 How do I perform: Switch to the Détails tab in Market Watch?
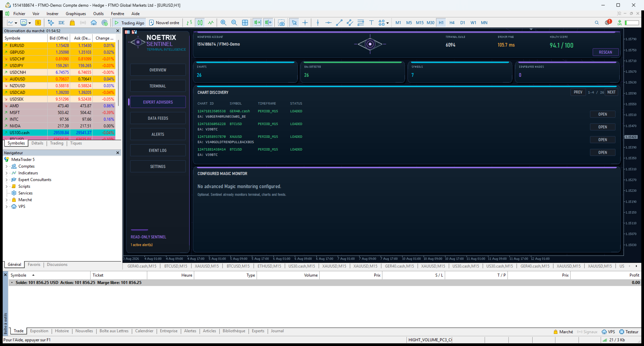click(x=37, y=143)
